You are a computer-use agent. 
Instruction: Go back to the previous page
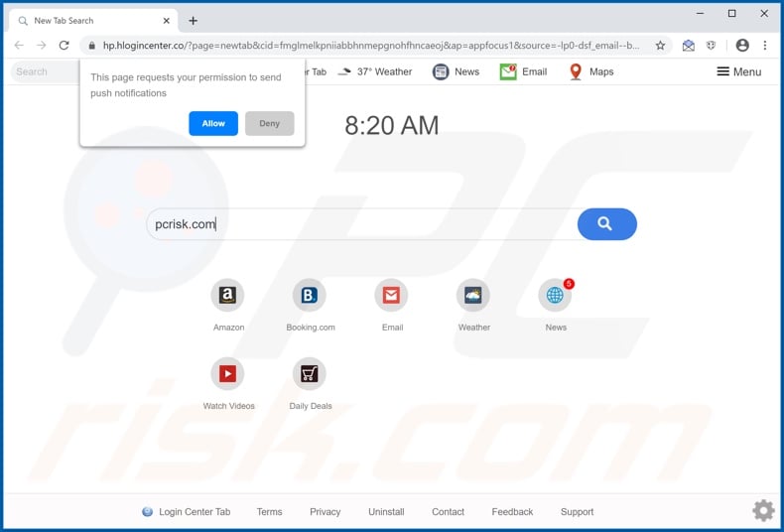[x=19, y=46]
